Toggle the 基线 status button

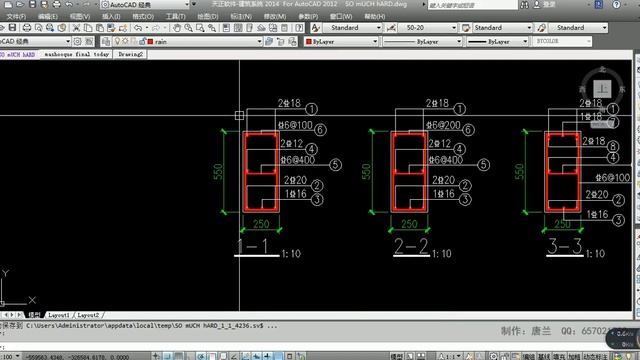pyautogui.click(x=544, y=357)
